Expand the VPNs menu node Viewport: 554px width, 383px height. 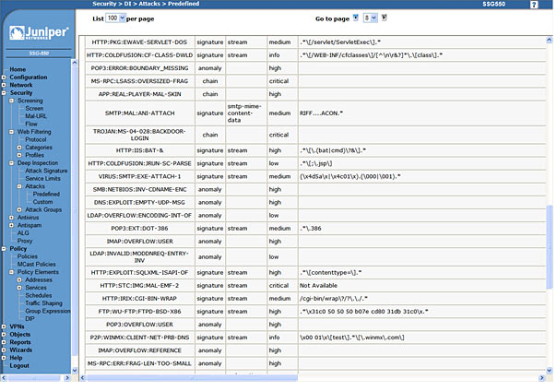[x=4, y=326]
